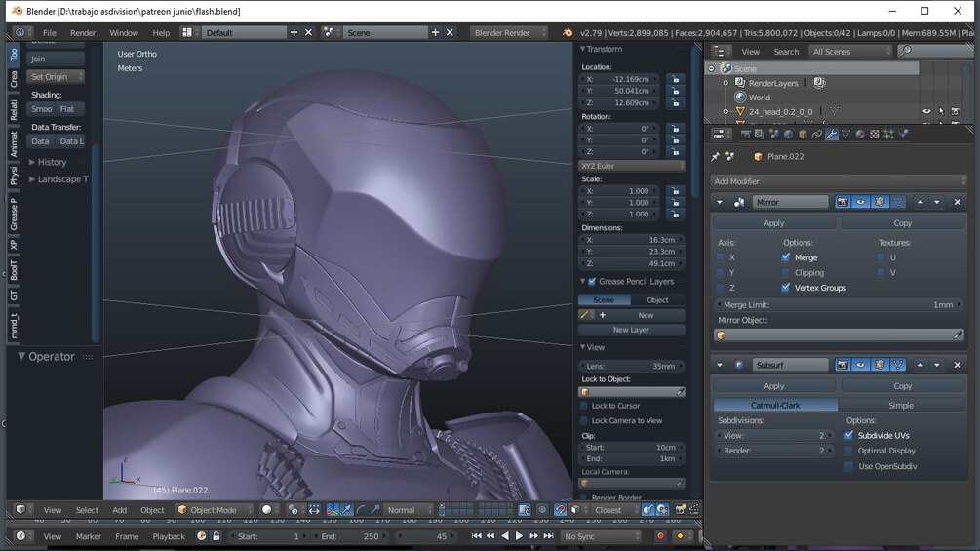Click the timeline play animation button
This screenshot has width=980, height=551.
519,536
